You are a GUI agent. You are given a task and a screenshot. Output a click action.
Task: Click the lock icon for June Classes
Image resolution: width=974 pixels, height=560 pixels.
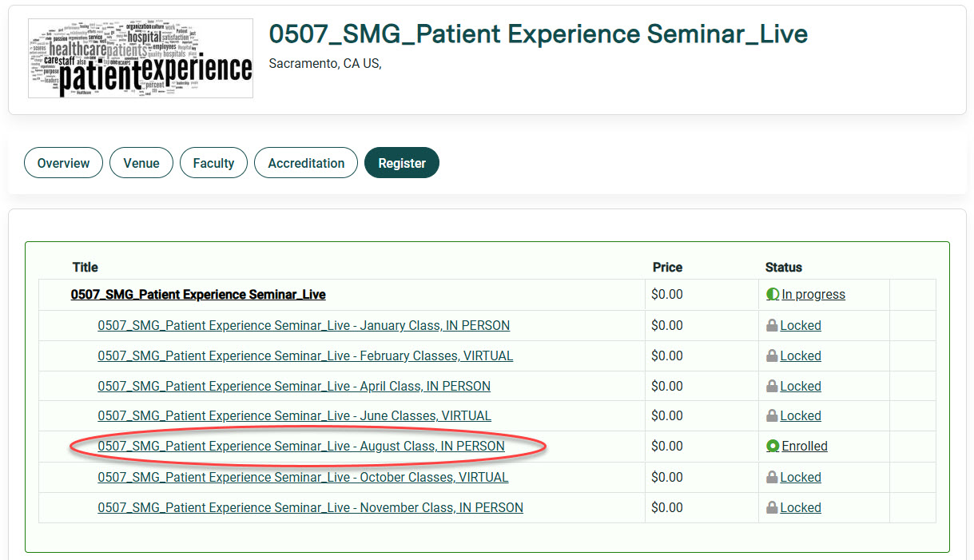pyautogui.click(x=772, y=416)
